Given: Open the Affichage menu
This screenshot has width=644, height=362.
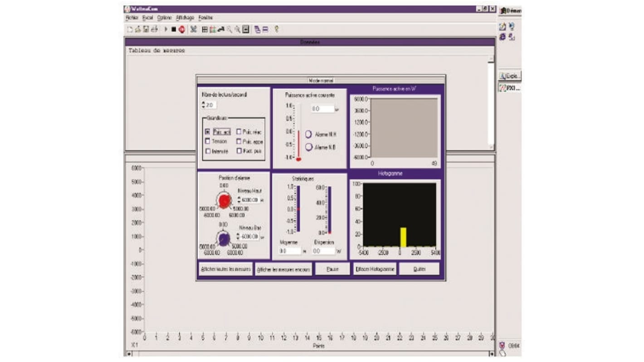Looking at the screenshot, I should pos(185,18).
